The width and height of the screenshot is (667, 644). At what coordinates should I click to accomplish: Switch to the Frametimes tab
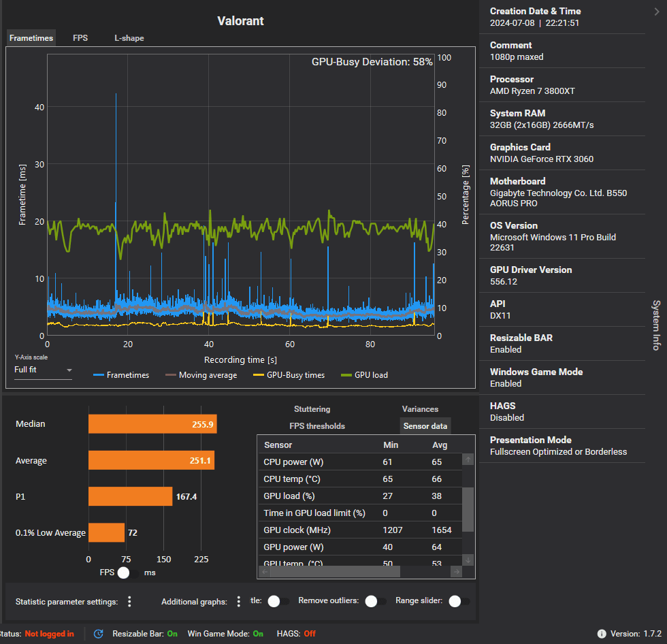[x=31, y=38]
